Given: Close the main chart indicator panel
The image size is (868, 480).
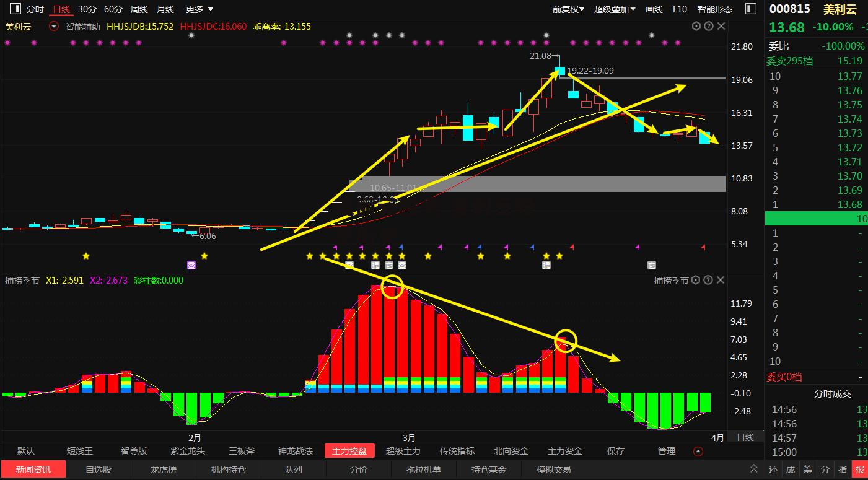Looking at the screenshot, I should click(721, 27).
